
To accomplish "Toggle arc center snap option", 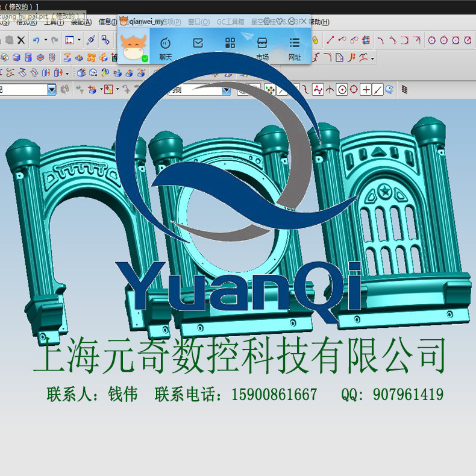I will point(342,90).
